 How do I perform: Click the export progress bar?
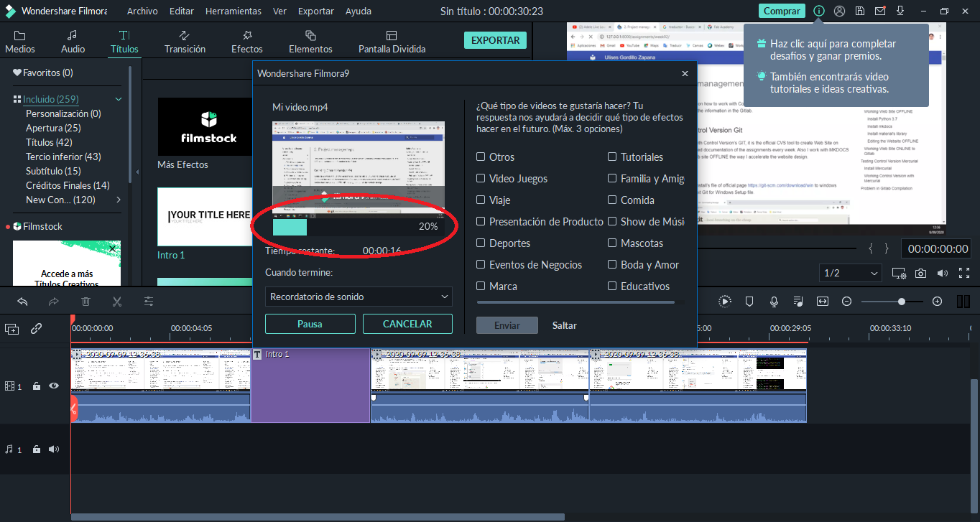(359, 226)
